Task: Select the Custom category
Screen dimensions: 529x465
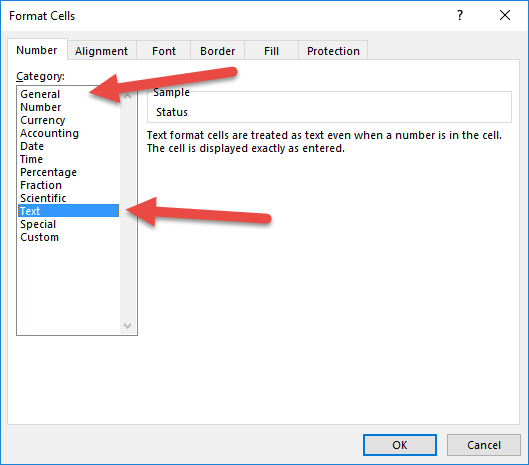Action: [39, 237]
